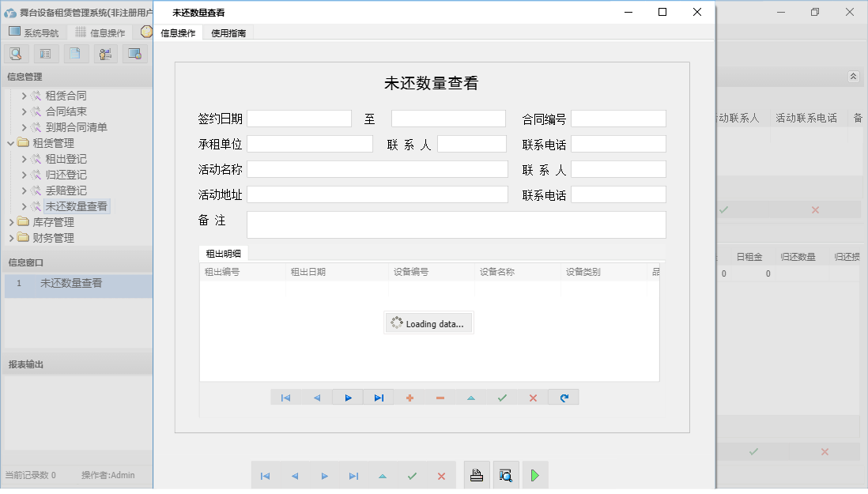Delete a record using the minus icon
Screen dimensions: 868x494
coord(440,398)
